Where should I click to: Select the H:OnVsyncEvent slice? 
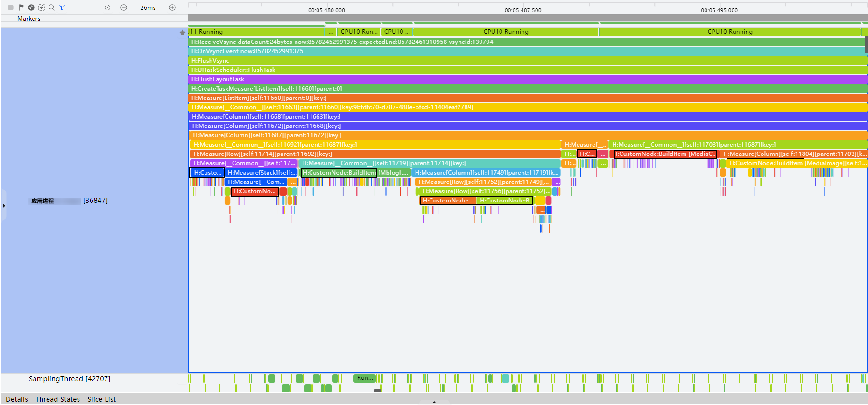click(x=527, y=51)
